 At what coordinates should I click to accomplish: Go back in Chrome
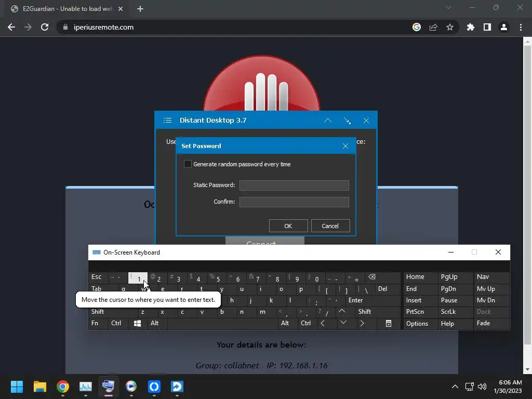tap(11, 27)
